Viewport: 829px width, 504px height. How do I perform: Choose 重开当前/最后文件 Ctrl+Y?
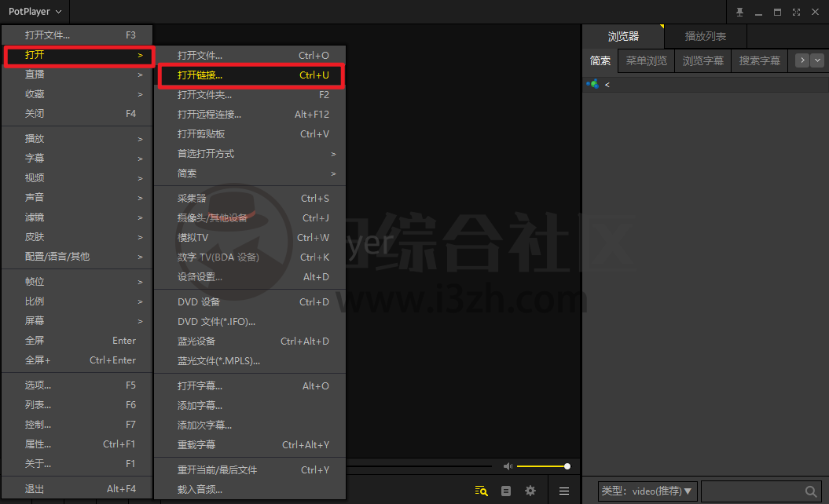click(250, 470)
